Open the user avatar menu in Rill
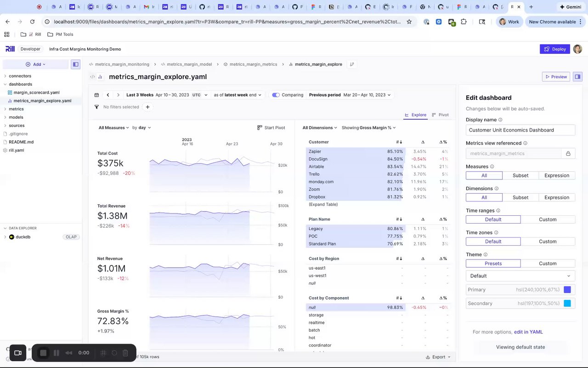The width and height of the screenshot is (588, 368). click(577, 49)
